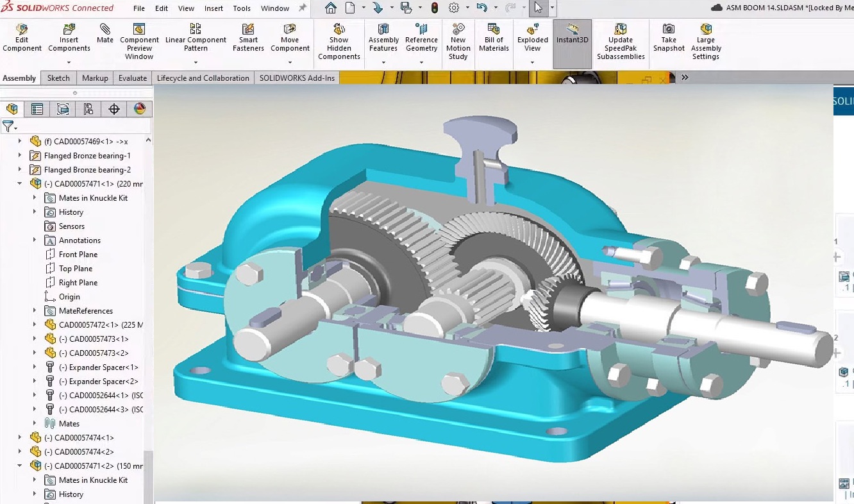Take a Snapshot of the assembly
The height and width of the screenshot is (504, 854).
point(668,38)
